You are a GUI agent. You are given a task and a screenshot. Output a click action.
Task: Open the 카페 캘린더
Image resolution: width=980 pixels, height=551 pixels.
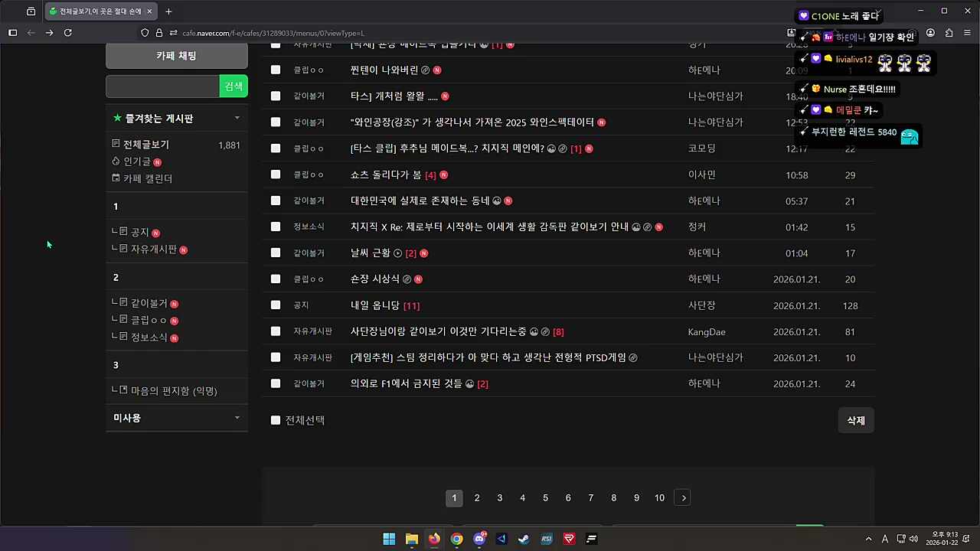147,178
